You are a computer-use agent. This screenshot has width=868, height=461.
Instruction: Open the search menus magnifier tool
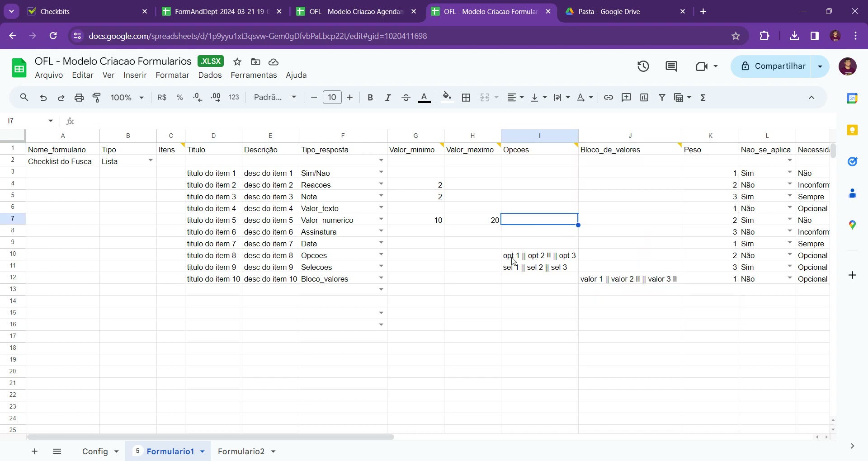coord(24,97)
